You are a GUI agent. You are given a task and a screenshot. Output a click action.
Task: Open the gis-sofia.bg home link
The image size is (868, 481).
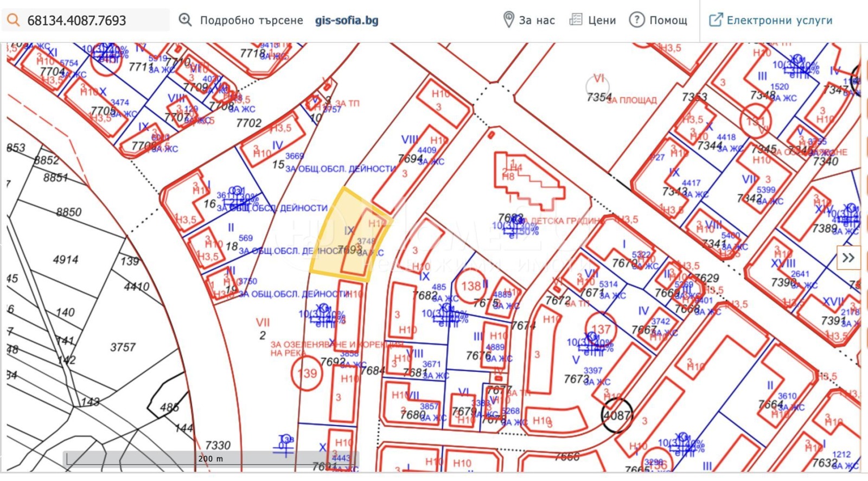click(x=347, y=21)
